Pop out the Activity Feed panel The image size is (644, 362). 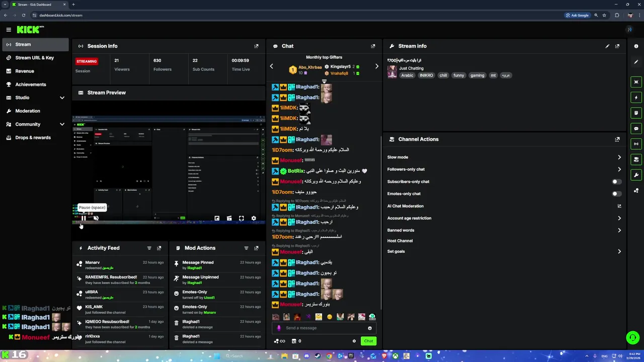[x=159, y=248]
